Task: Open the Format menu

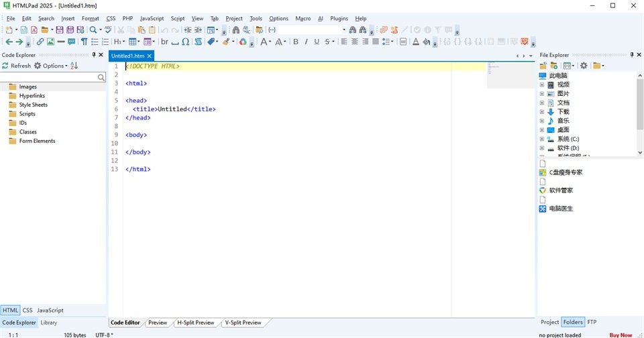Action: click(91, 19)
